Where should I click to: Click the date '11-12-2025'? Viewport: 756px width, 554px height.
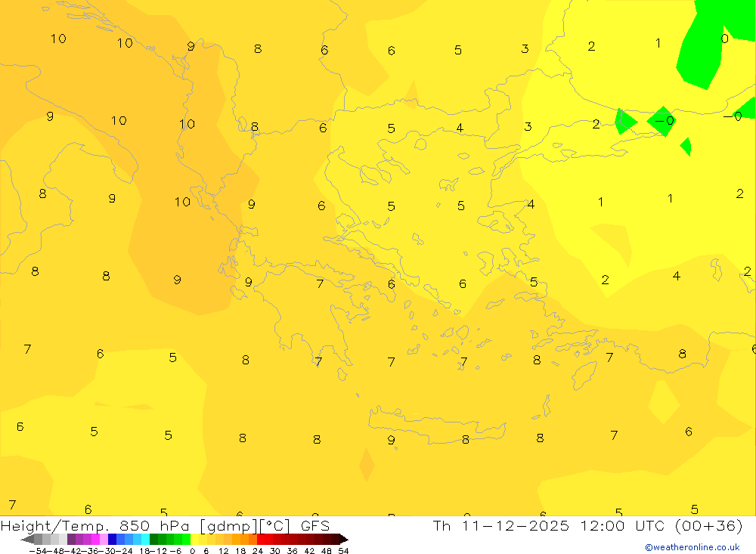point(516,525)
